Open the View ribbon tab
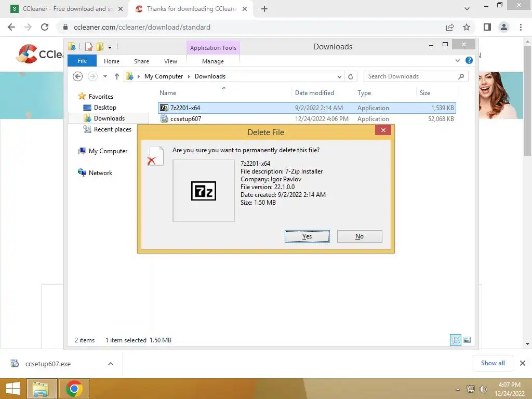This screenshot has width=532, height=399. coord(170,61)
